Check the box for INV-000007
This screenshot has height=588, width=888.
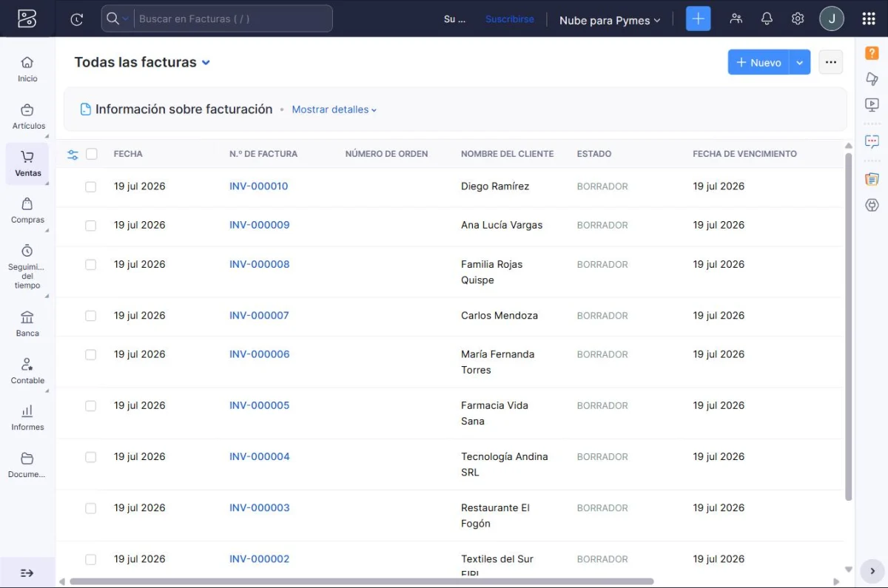pyautogui.click(x=90, y=316)
